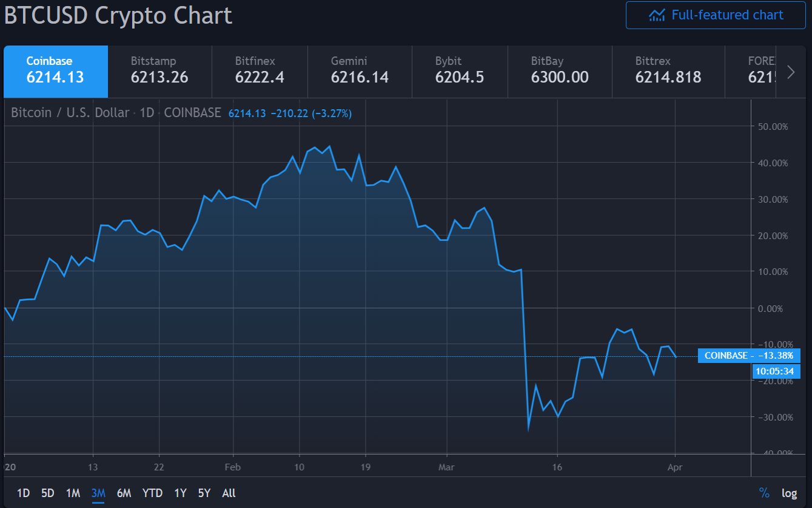
Task: Click the Apr date label on time axis
Action: 675,467
